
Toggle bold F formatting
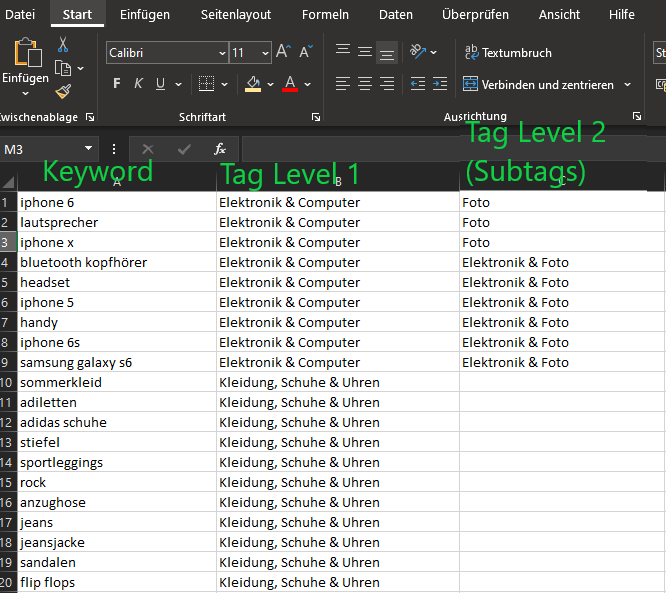tap(117, 84)
